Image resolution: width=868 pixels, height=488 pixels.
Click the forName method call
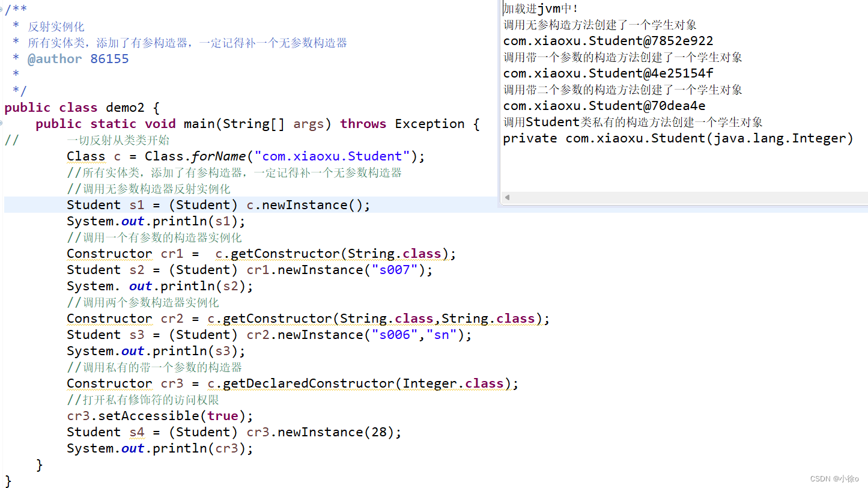pyautogui.click(x=219, y=156)
